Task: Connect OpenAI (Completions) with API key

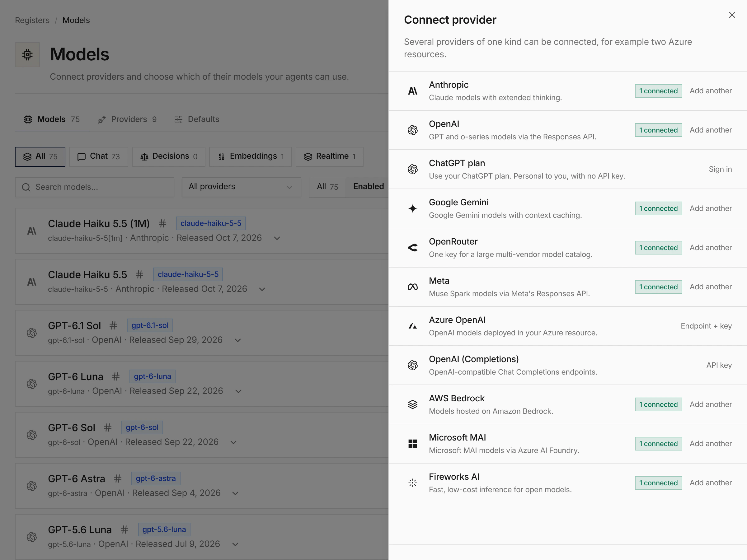Action: pos(719,365)
